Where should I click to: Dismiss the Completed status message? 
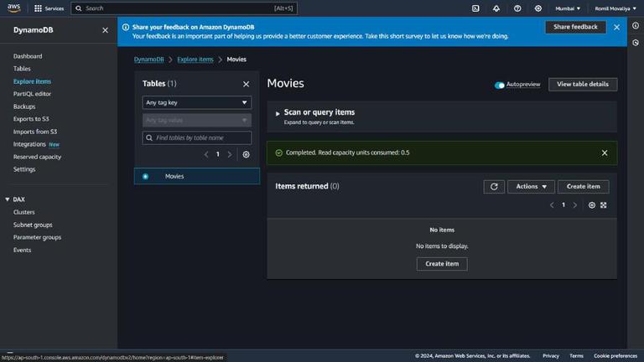[604, 153]
